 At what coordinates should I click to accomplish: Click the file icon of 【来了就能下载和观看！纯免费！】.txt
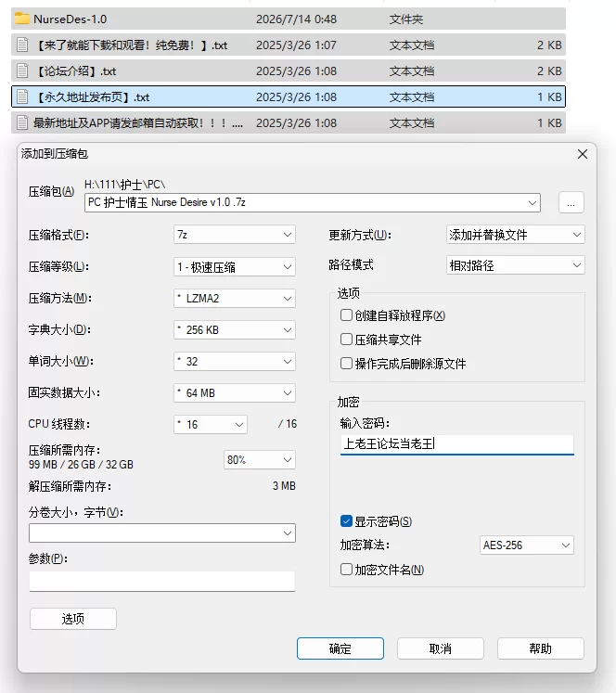[22, 45]
